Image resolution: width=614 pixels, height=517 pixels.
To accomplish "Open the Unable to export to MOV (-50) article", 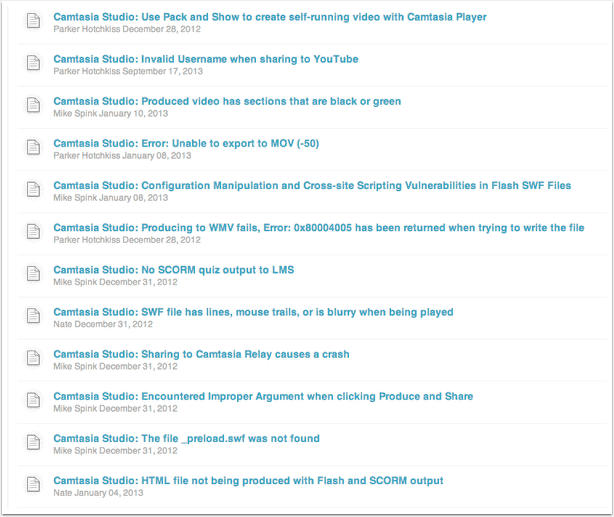I will (186, 143).
